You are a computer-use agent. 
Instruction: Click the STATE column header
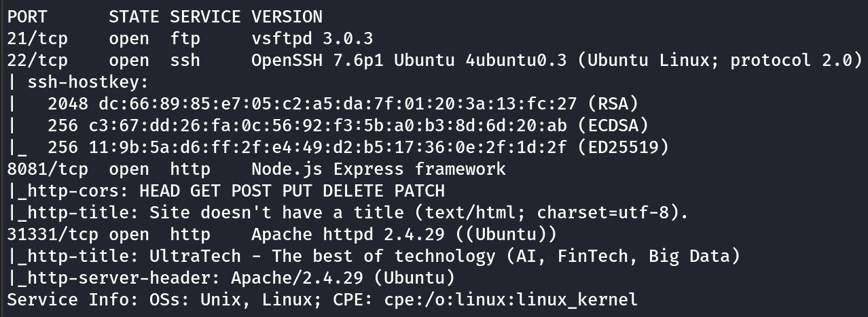134,16
